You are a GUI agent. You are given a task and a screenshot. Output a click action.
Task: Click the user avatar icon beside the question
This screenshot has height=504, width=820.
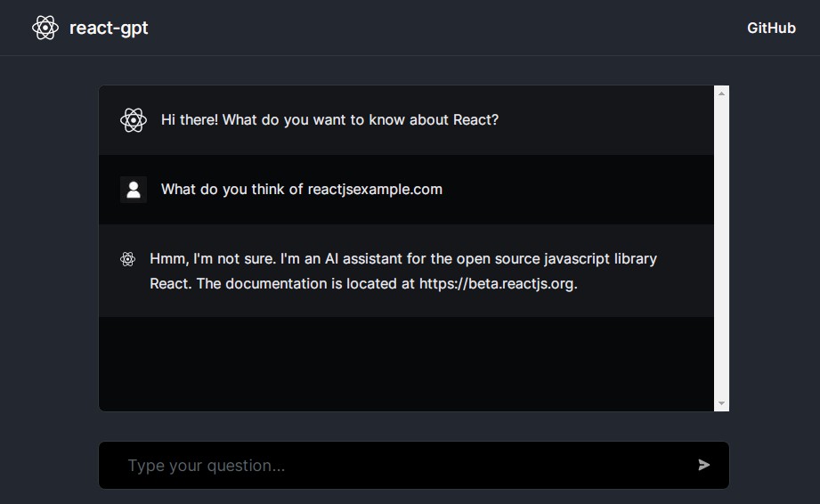(x=134, y=190)
